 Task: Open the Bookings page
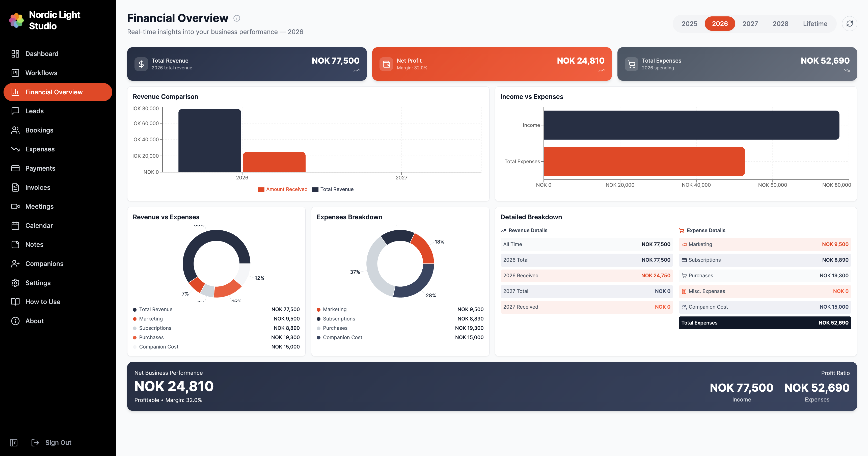pos(39,130)
